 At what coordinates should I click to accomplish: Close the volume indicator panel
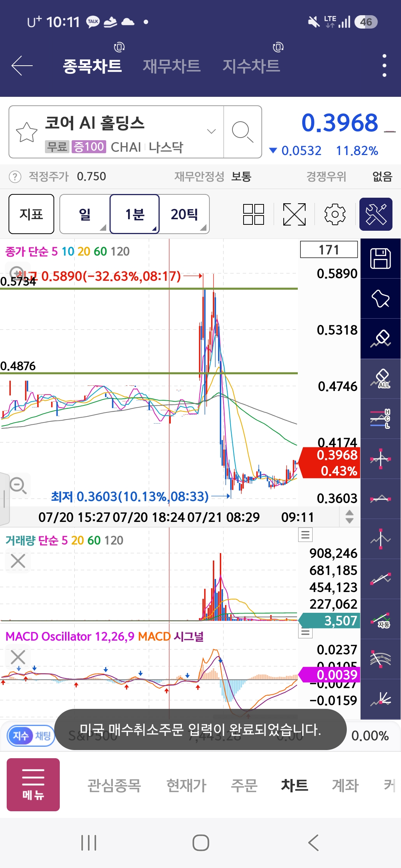[x=18, y=561]
